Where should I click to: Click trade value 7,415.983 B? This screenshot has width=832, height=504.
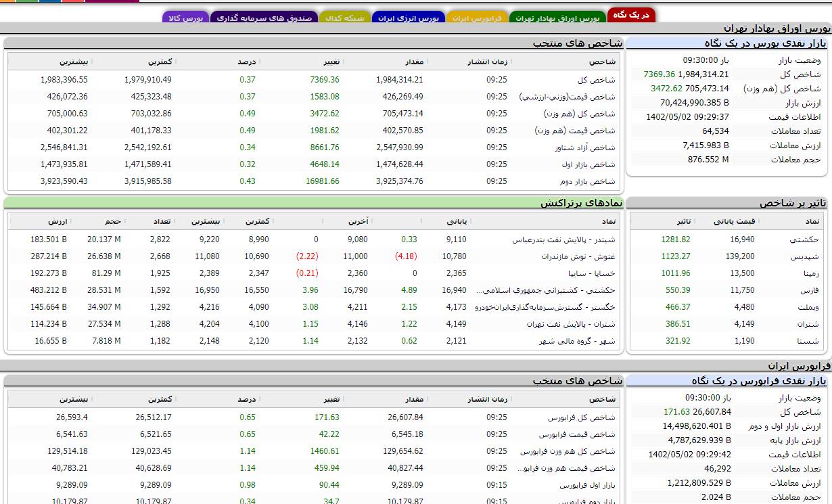click(706, 145)
